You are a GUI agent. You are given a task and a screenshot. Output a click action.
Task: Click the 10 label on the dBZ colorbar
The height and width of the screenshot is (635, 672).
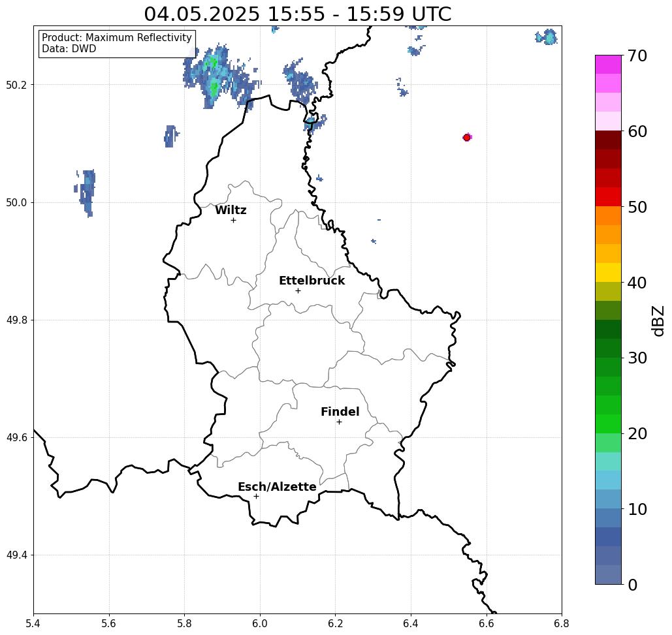point(637,509)
